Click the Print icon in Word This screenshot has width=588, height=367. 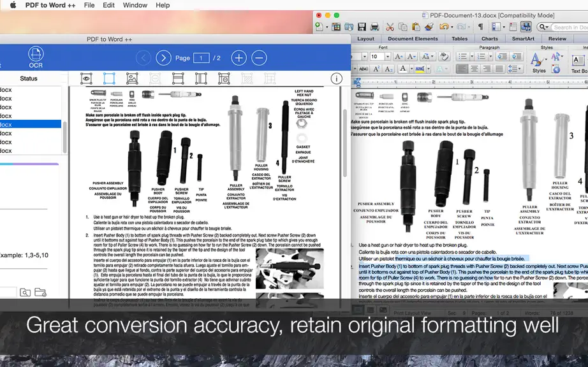(374, 27)
